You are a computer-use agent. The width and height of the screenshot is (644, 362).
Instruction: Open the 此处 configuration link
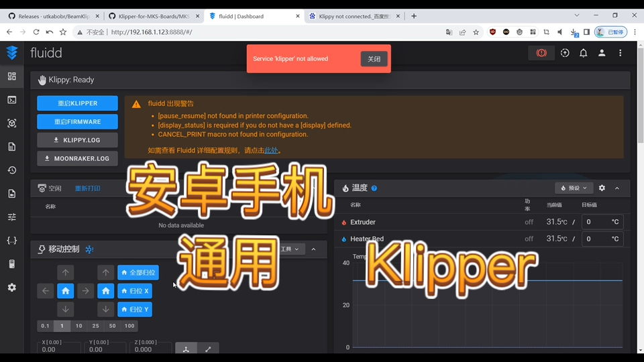[x=271, y=150]
